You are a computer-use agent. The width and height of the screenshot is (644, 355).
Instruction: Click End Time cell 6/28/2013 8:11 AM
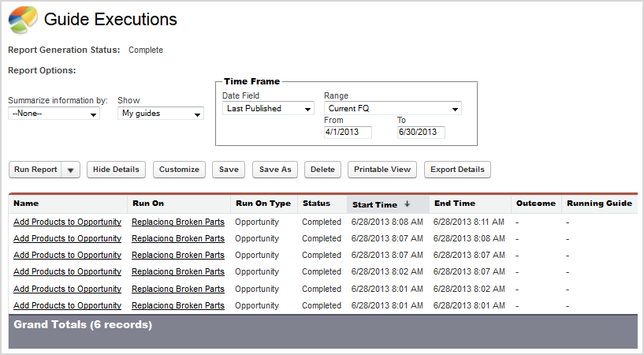click(469, 222)
